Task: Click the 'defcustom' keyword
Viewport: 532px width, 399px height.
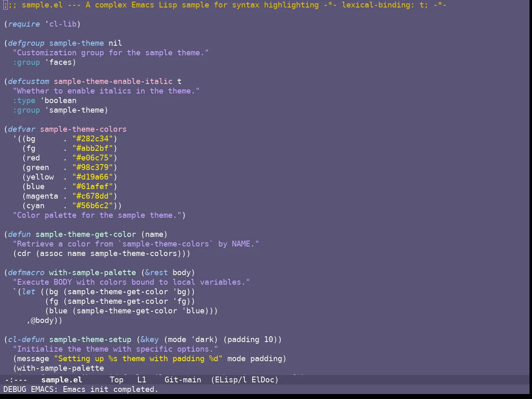Action: (x=29, y=81)
